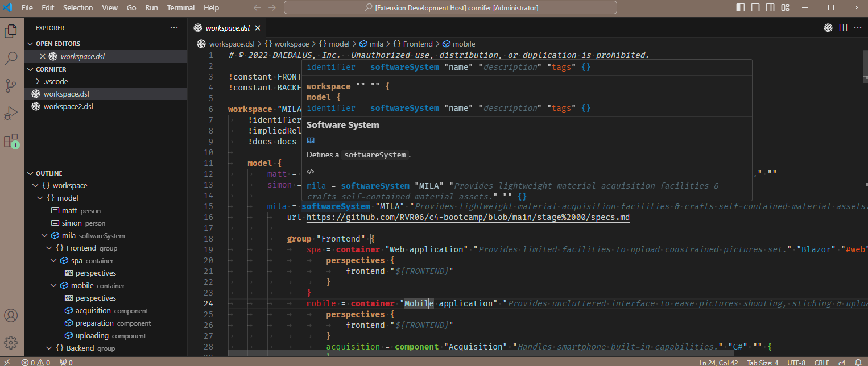Toggle the primary sidebar layout button
Screen dimensions: 868x366
click(x=740, y=8)
